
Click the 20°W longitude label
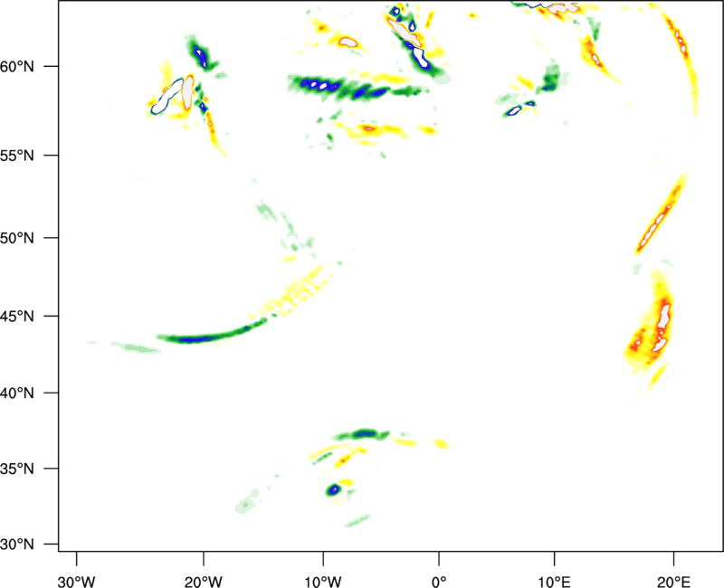point(204,582)
